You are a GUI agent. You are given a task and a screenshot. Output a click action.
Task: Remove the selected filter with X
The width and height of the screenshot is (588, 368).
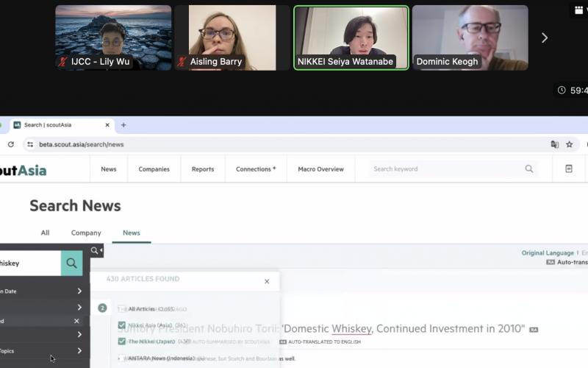76,321
